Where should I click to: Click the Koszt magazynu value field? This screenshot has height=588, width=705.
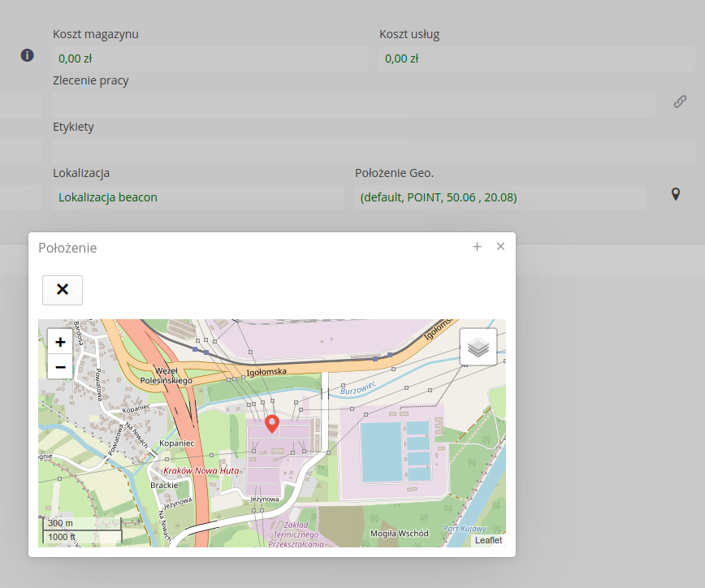coord(210,58)
